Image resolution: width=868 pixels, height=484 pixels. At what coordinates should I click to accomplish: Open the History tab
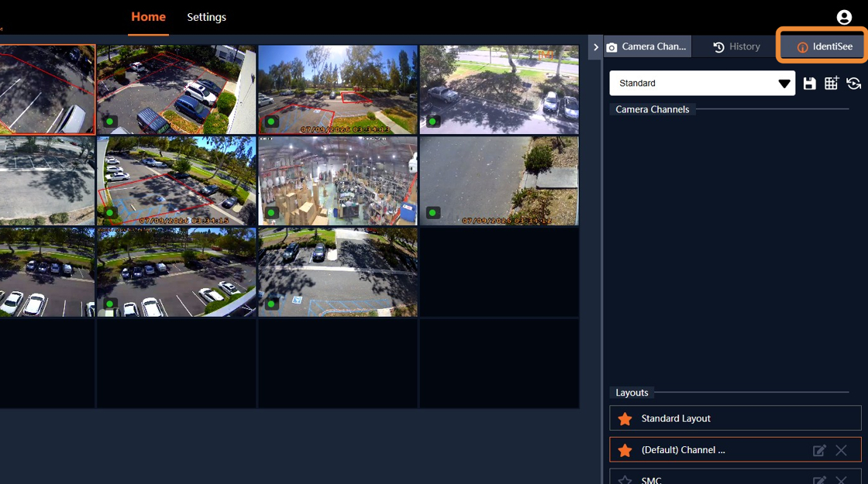pyautogui.click(x=736, y=47)
